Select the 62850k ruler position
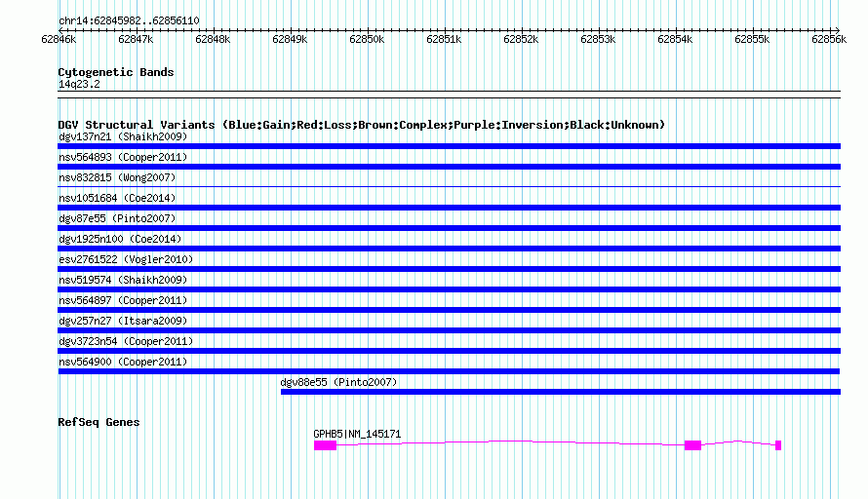Viewport: 868px width, 499px height. click(x=367, y=39)
